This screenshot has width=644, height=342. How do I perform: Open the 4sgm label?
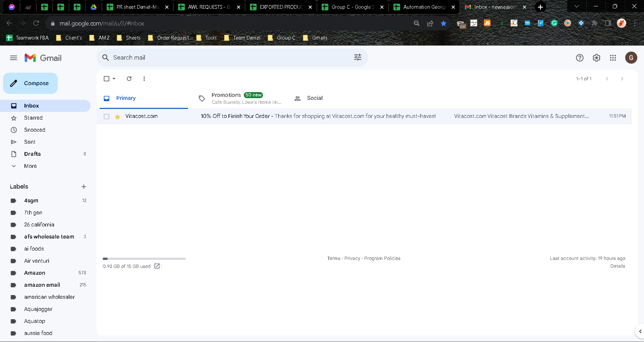tap(45, 201)
